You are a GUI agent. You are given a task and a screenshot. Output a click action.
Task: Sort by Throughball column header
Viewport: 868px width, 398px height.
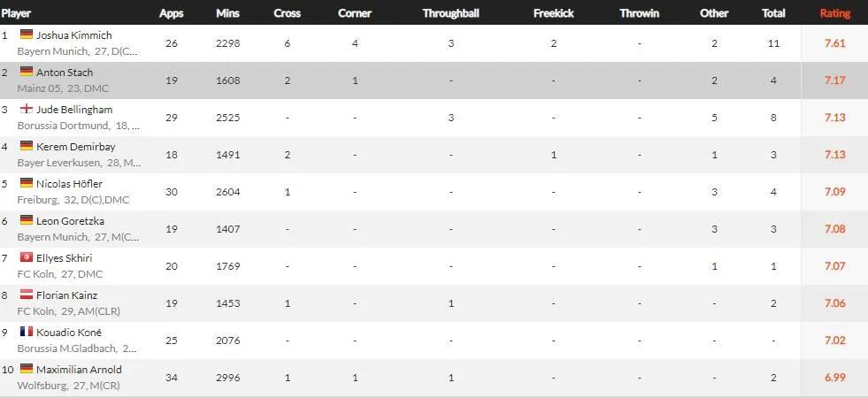450,13
